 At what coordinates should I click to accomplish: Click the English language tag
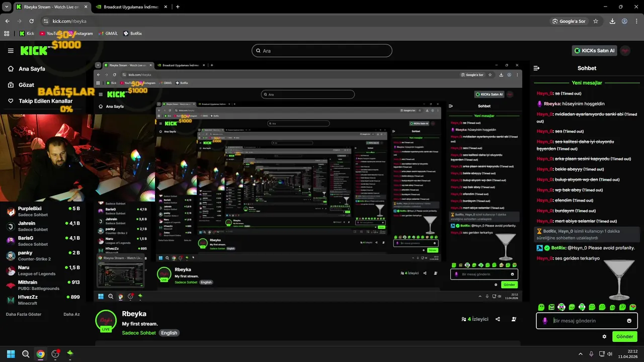tap(169, 333)
